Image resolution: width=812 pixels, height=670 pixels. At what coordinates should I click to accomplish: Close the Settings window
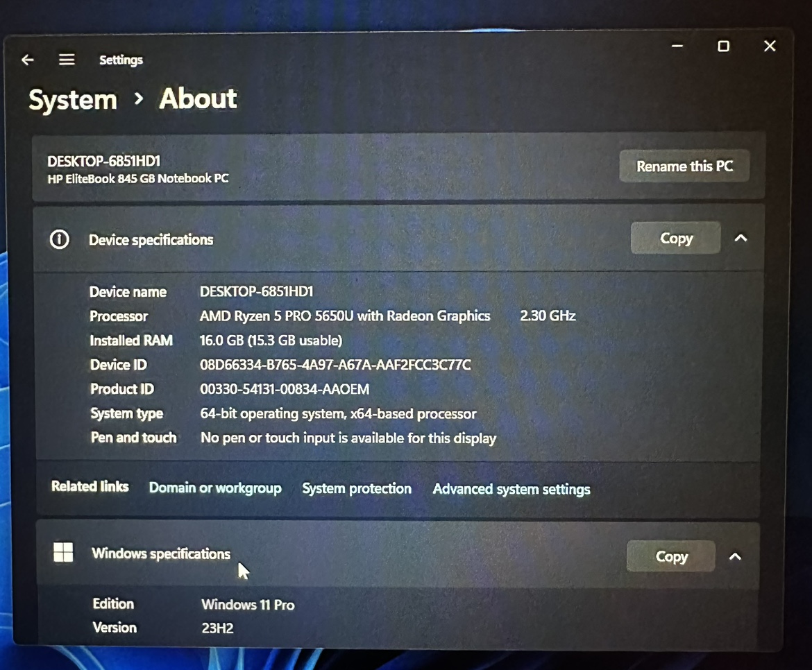(770, 46)
